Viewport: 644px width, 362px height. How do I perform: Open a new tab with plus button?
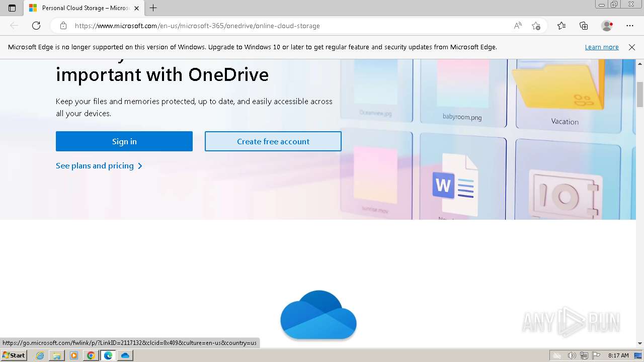153,8
